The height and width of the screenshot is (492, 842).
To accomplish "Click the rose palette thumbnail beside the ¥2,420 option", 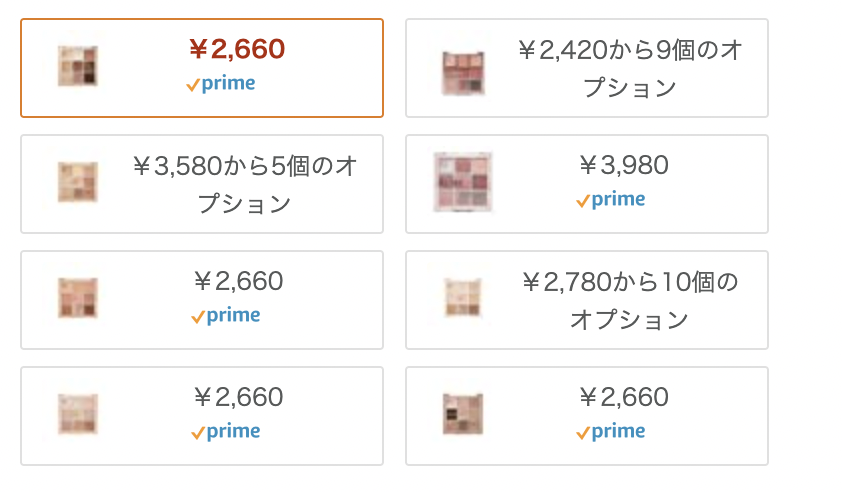I will (x=463, y=73).
